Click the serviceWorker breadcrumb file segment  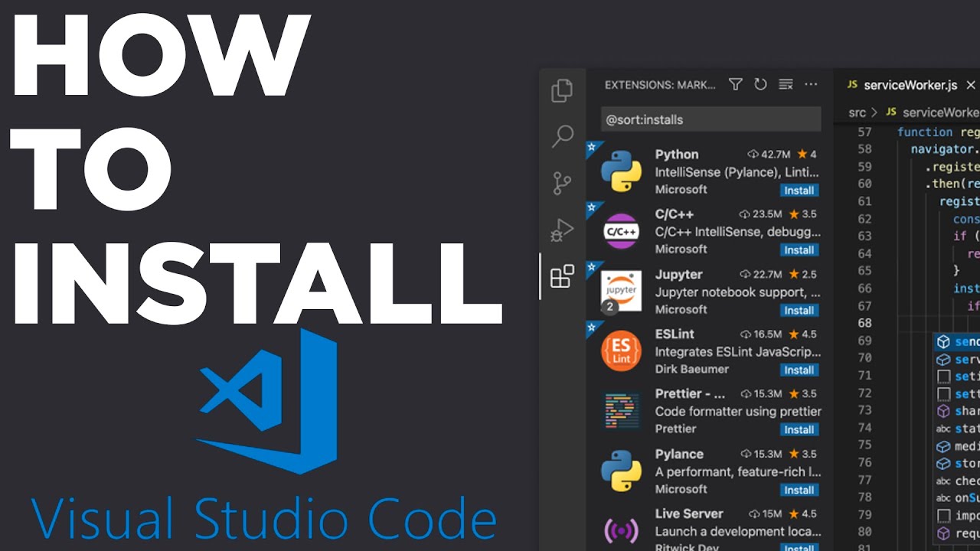(940, 112)
